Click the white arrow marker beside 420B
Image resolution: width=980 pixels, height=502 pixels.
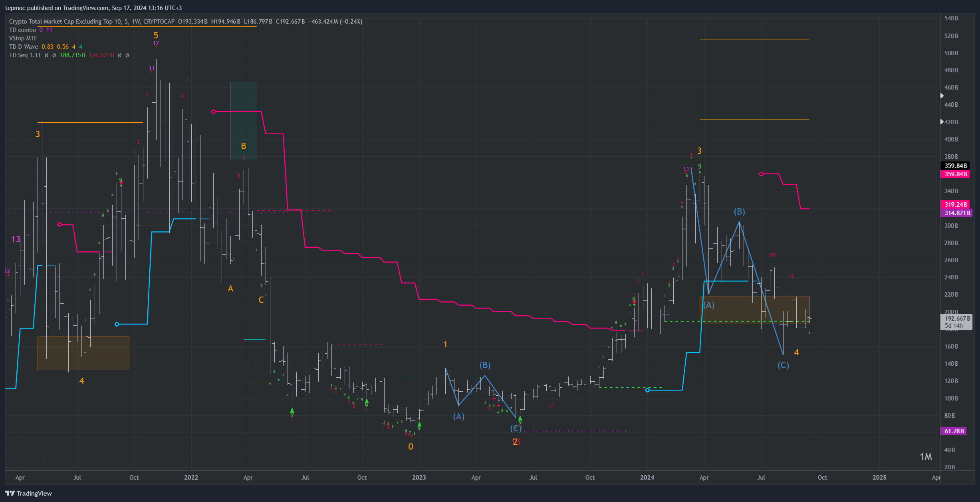point(942,122)
